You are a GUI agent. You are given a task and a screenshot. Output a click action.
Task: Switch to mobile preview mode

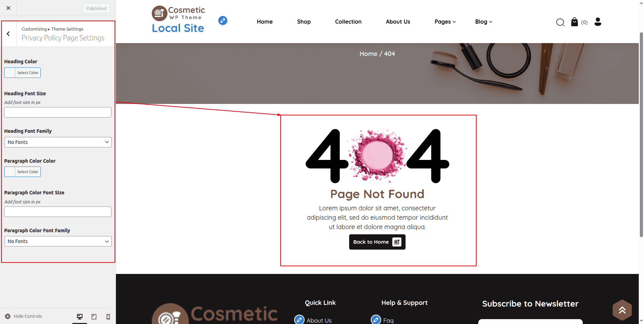tap(108, 316)
